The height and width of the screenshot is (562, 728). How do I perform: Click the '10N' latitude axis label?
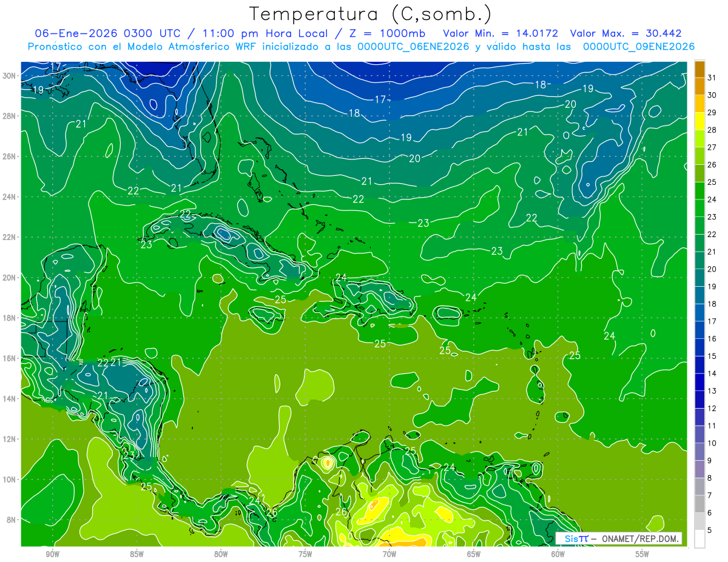pos(10,480)
